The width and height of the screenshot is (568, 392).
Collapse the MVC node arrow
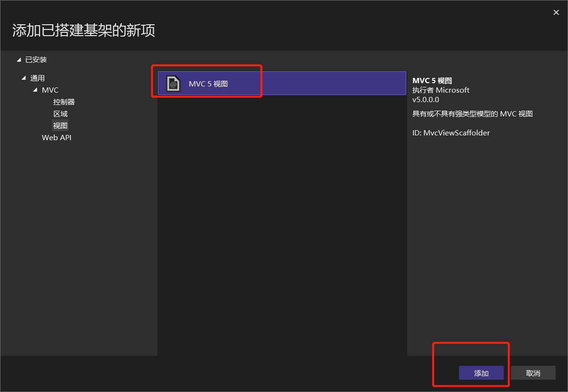[x=35, y=90]
